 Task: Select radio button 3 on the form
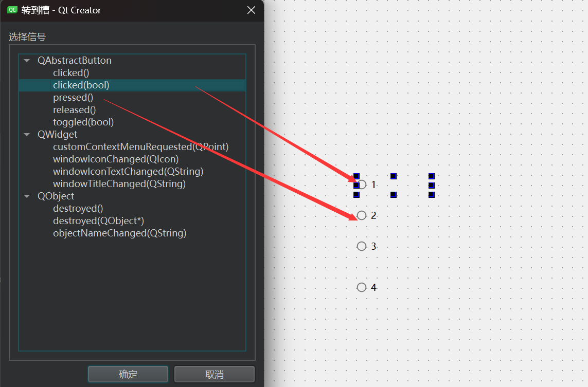[366, 246]
